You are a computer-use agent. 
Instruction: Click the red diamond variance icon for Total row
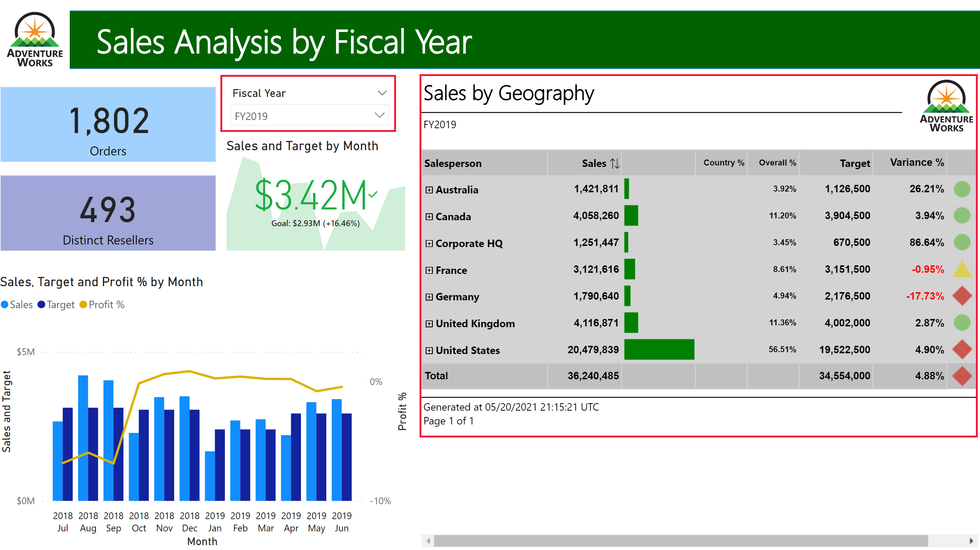pos(962,376)
